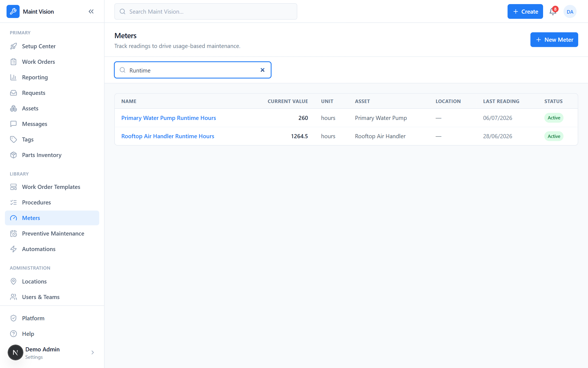Viewport: 588px width, 368px height.
Task: Open Automations lightning icon
Action: [13, 249]
